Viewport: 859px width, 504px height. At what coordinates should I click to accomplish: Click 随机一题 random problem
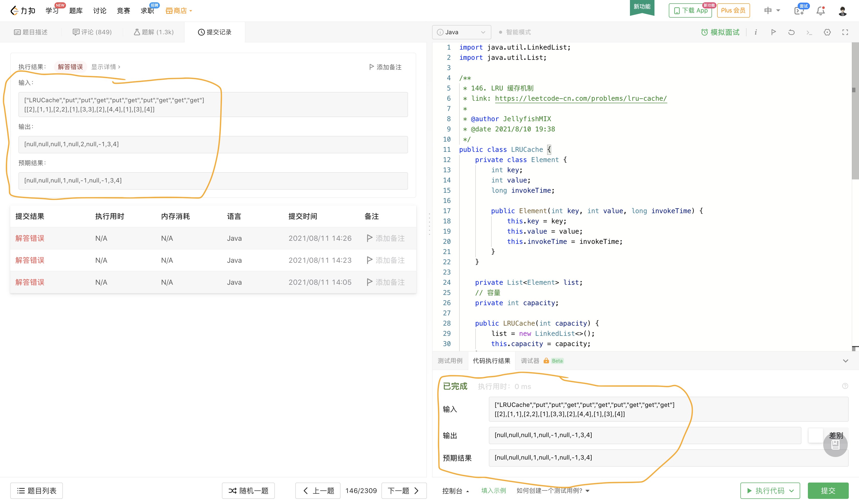tap(248, 491)
